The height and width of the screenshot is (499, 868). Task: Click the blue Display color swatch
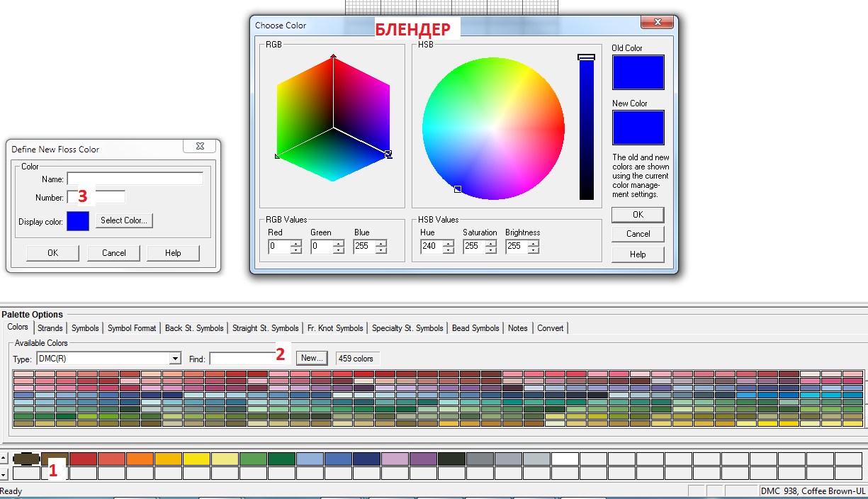pos(78,221)
